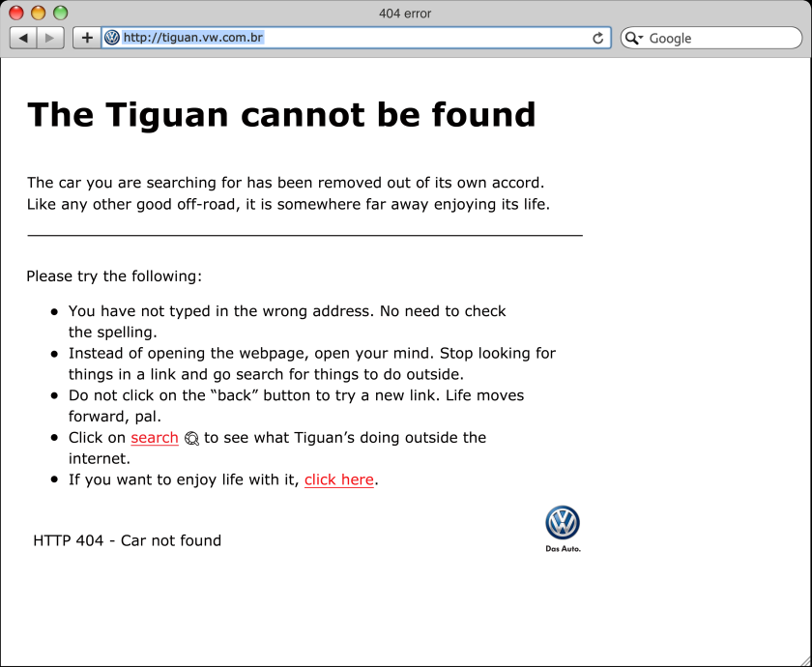Zoom the window with the green button
The width and height of the screenshot is (812, 667).
click(60, 13)
